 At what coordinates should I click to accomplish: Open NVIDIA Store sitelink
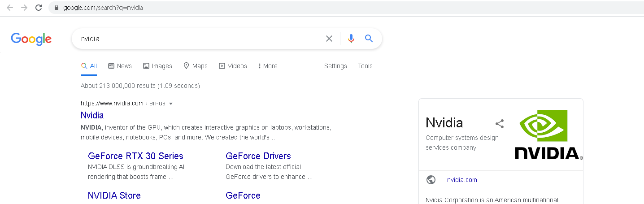(114, 195)
